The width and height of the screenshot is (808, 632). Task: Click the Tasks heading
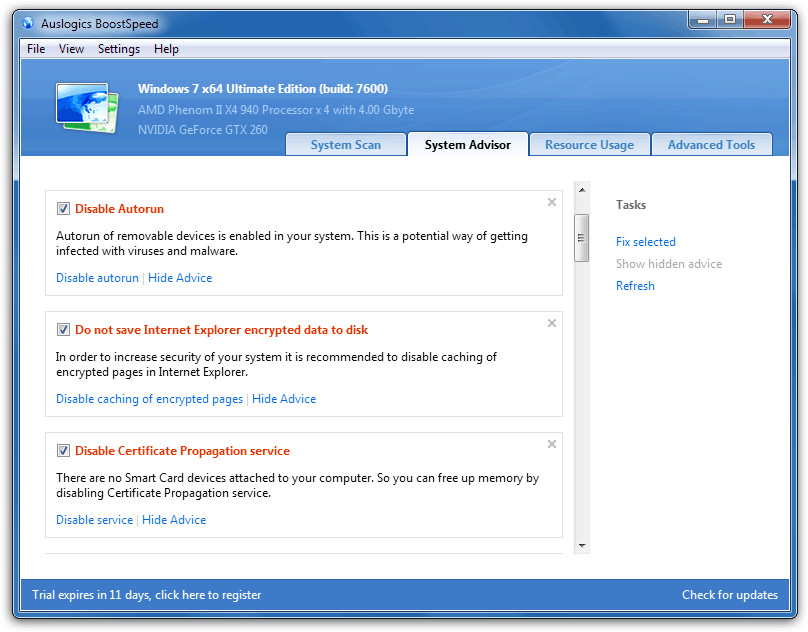pyautogui.click(x=631, y=205)
